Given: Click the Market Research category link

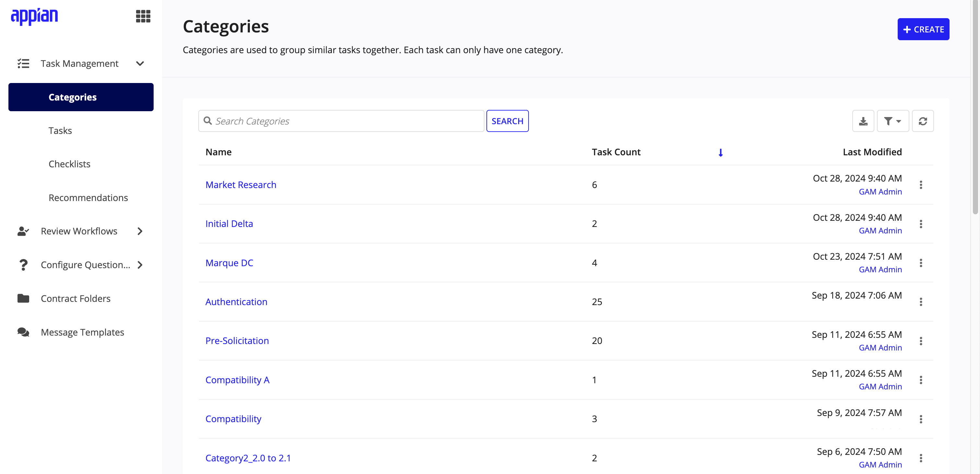Looking at the screenshot, I should click(x=241, y=184).
